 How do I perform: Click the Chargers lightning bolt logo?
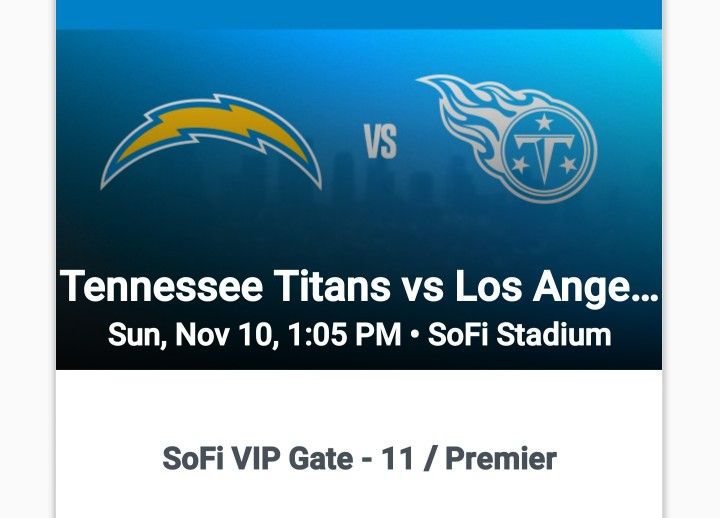click(211, 138)
